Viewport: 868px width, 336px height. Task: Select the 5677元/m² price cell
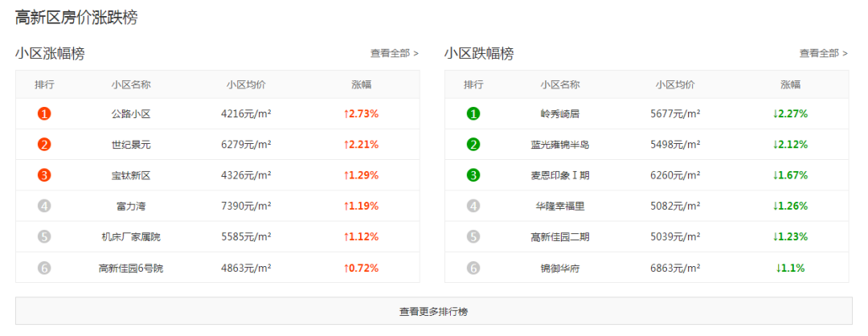tap(675, 114)
